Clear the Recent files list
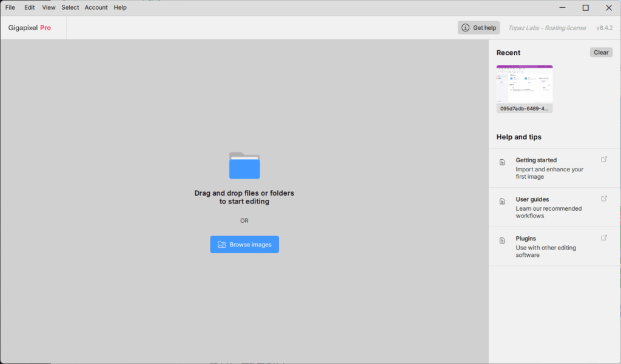The image size is (621, 364). tap(601, 53)
